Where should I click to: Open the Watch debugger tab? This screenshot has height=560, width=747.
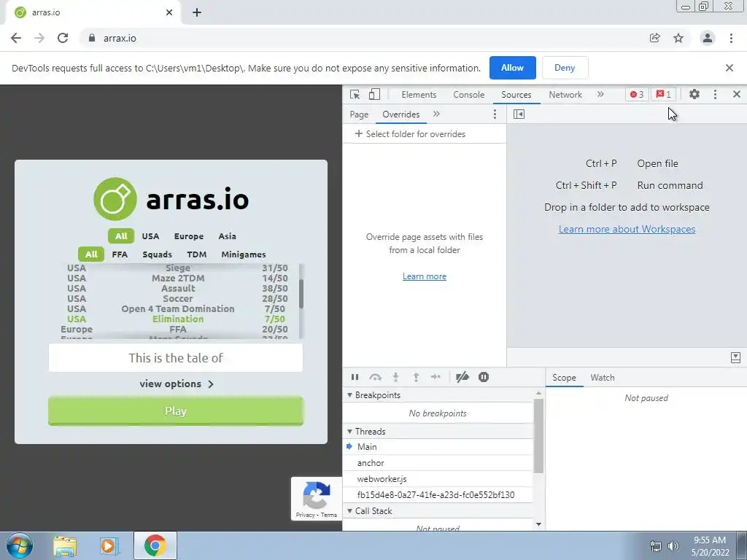click(x=603, y=378)
